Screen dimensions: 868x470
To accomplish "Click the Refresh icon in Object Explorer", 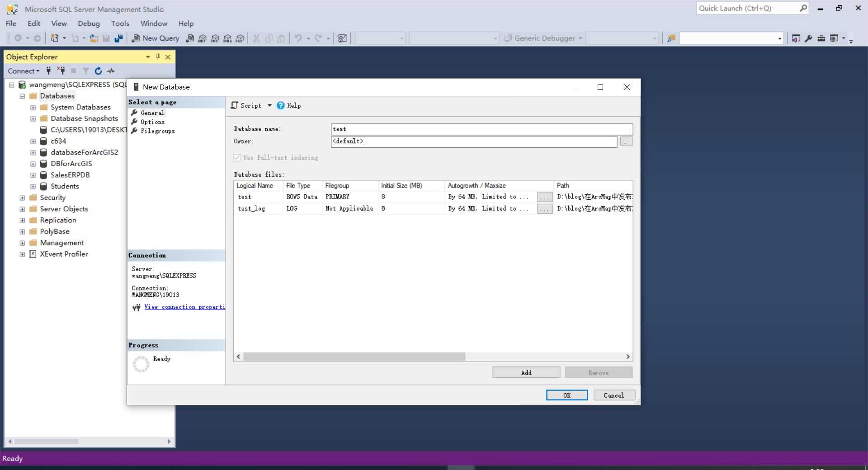I will point(98,70).
